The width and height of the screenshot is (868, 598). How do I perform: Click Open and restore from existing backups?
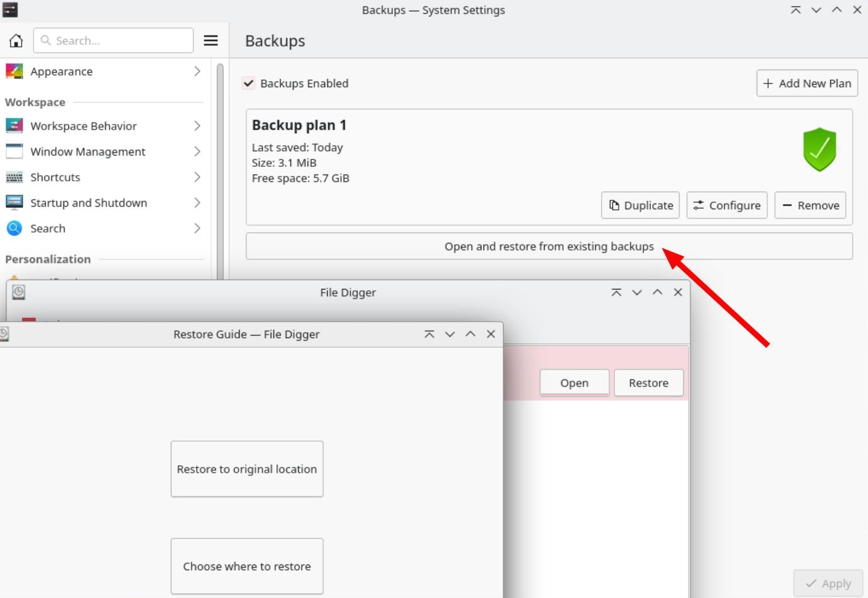(549, 247)
